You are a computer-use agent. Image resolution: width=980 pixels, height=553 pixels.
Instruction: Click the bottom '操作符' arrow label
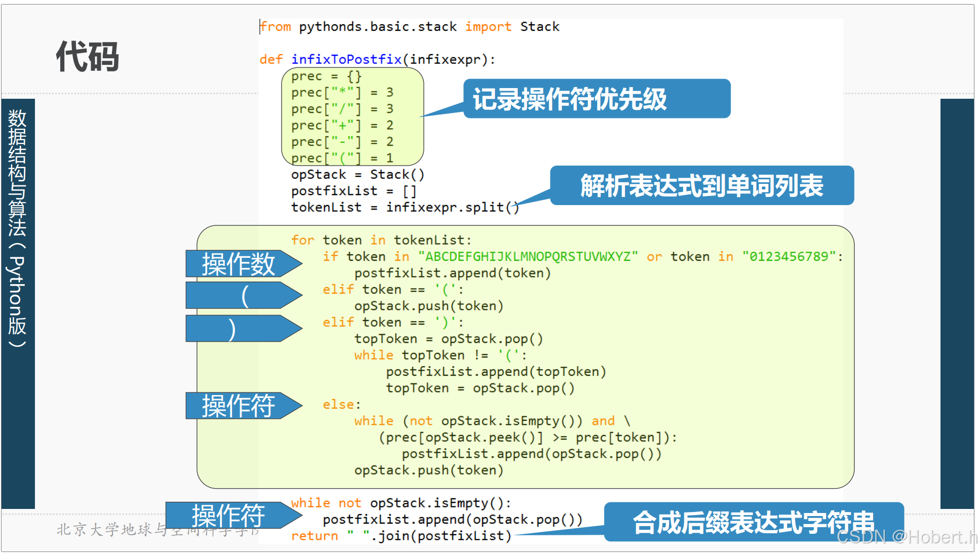(x=228, y=516)
